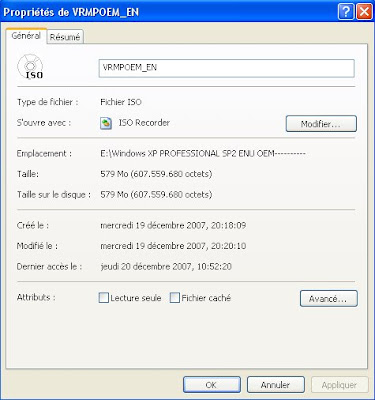
Task: Close the Propriétés dialog with X
Action: click(364, 12)
